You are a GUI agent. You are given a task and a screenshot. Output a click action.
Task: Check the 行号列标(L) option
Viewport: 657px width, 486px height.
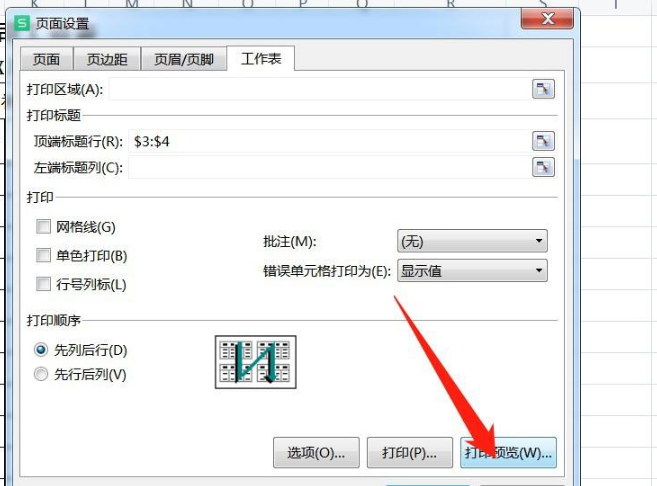coord(43,284)
